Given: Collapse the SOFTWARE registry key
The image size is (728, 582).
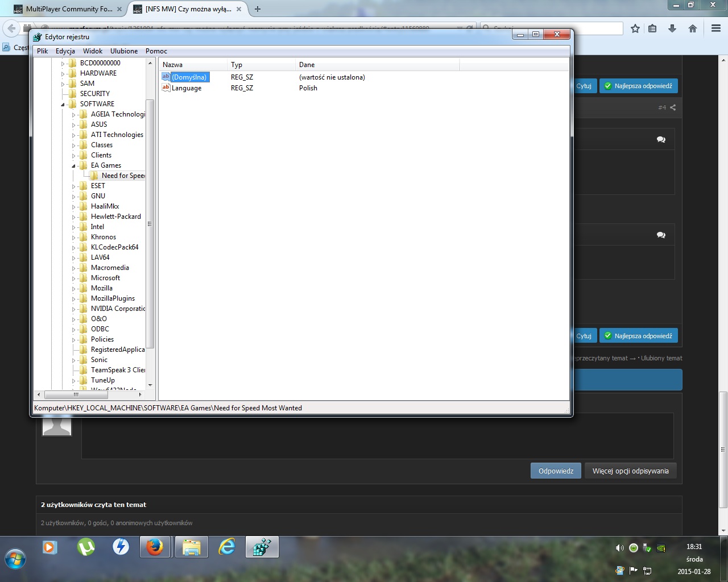Looking at the screenshot, I should tap(63, 105).
